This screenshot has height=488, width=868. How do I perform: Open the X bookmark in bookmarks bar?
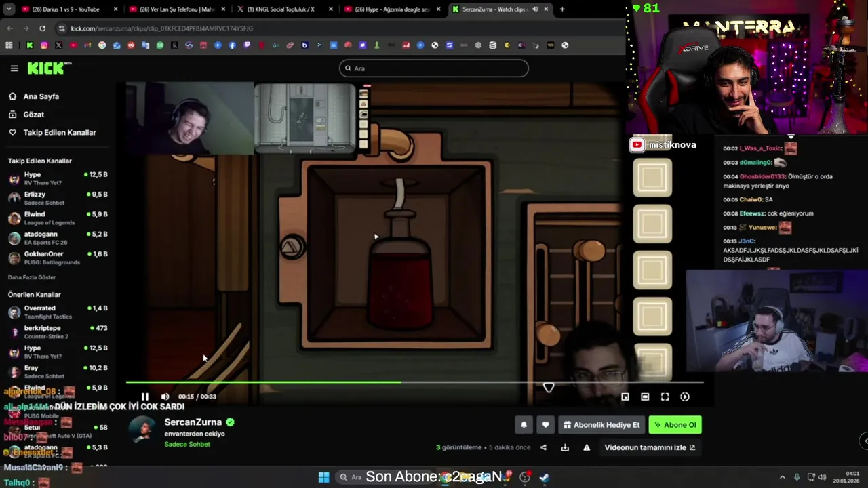[x=58, y=45]
